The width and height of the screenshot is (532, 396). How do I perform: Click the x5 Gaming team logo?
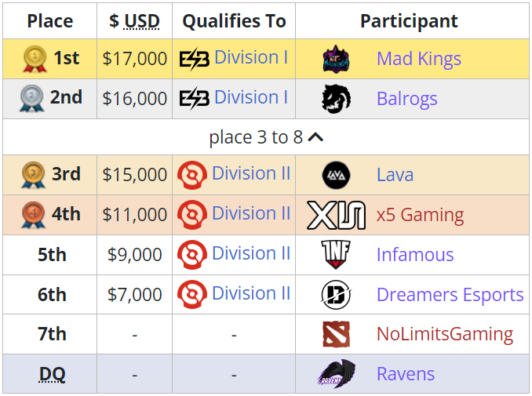click(336, 215)
